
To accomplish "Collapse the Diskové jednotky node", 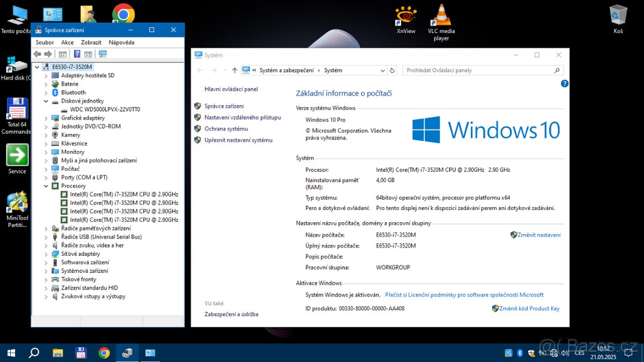I will click(46, 101).
